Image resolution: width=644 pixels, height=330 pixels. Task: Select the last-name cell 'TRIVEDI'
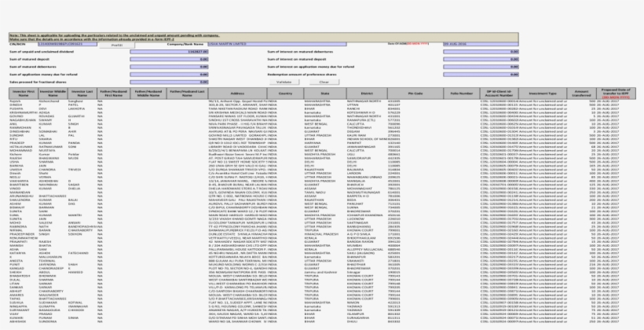(82, 169)
